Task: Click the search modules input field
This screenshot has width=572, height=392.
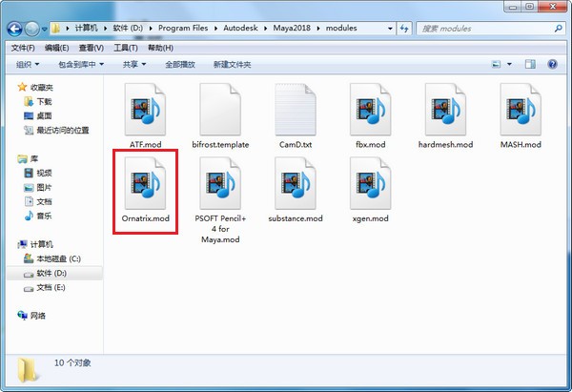Action: [x=487, y=29]
